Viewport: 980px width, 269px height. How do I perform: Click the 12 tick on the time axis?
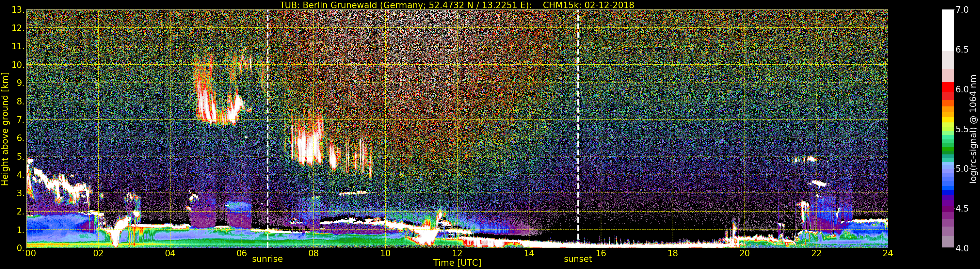point(457,253)
